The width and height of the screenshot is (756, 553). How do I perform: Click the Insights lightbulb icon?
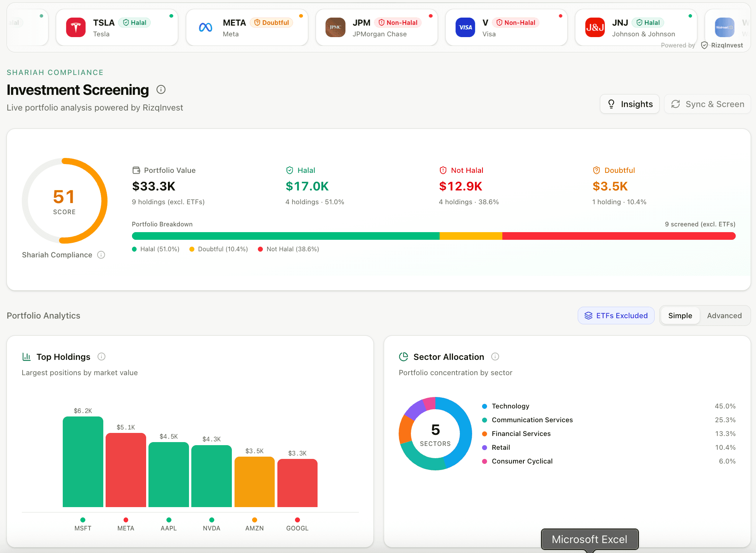pos(611,104)
